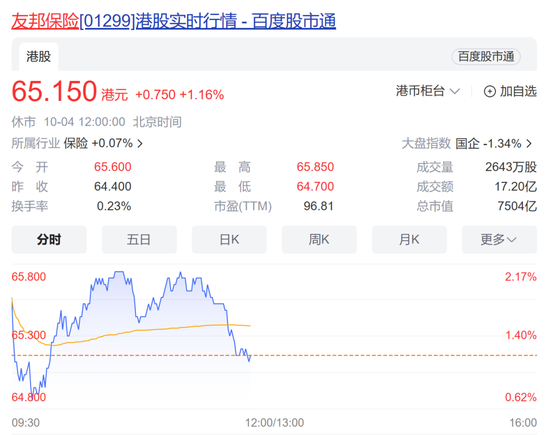Open the 大盘指数 国企 -1.34% link
Image resolution: width=550 pixels, height=435 pixels.
[x=467, y=143]
